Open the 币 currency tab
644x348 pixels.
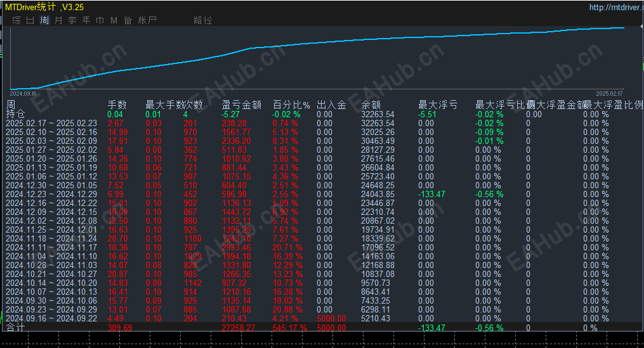(x=100, y=20)
